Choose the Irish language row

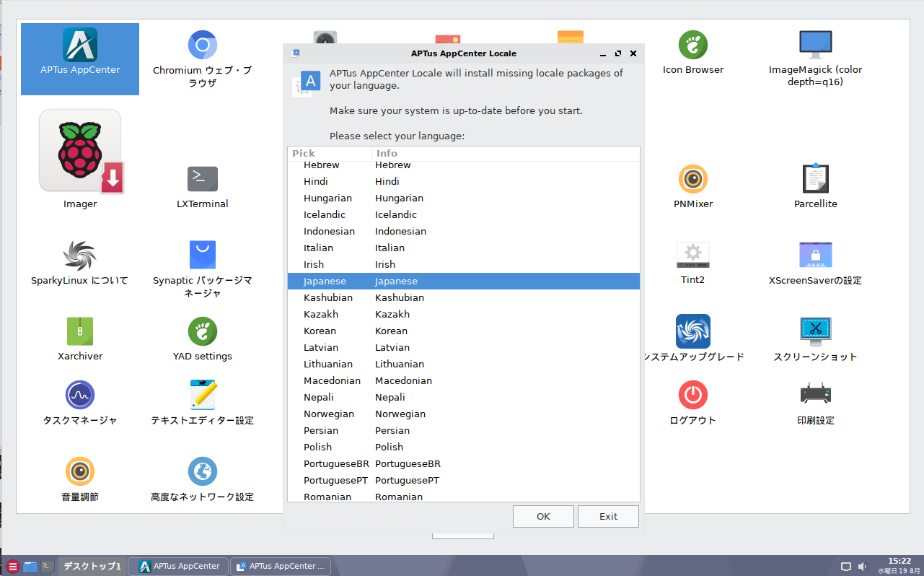(x=464, y=264)
